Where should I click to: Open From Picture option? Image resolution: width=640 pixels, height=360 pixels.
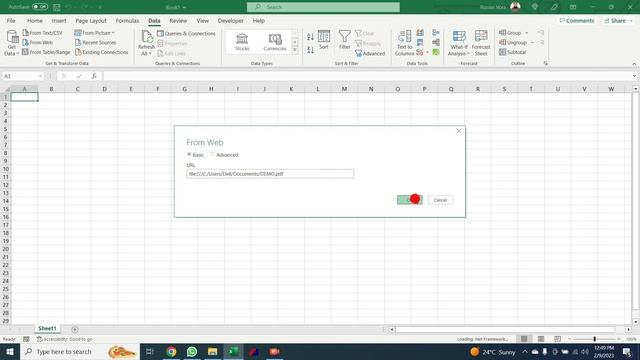94,33
